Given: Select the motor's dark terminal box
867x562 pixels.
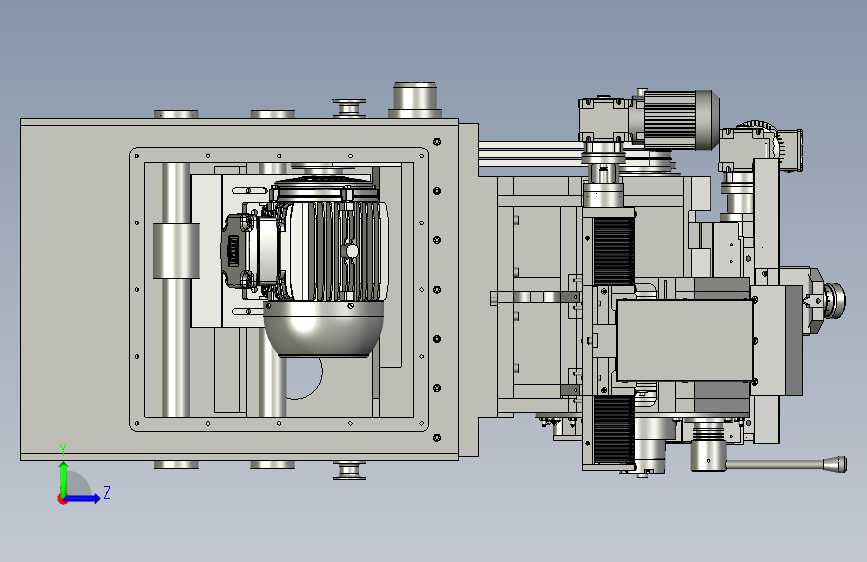Looking at the screenshot, I should pos(237,251).
